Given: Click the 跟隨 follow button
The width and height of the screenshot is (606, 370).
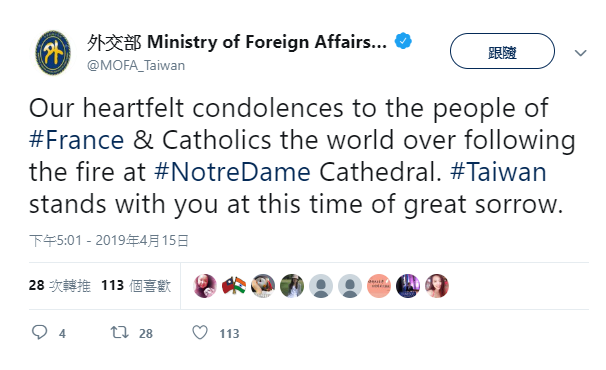Looking at the screenshot, I should [502, 51].
